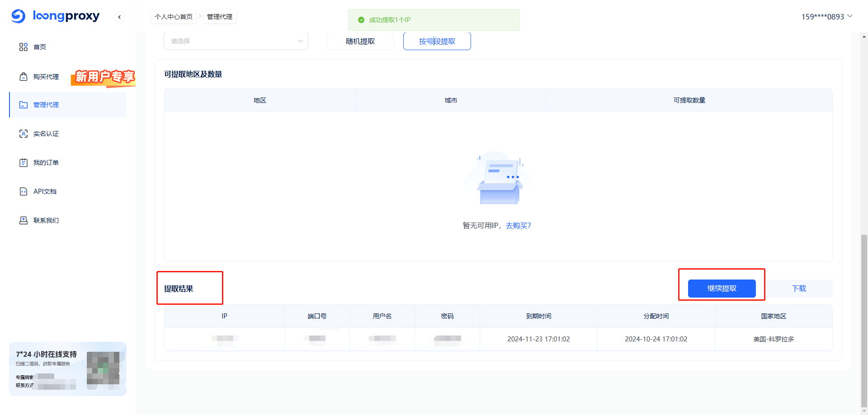This screenshot has height=415, width=868.
Task: Click the loongproxy logo
Action: 55,16
